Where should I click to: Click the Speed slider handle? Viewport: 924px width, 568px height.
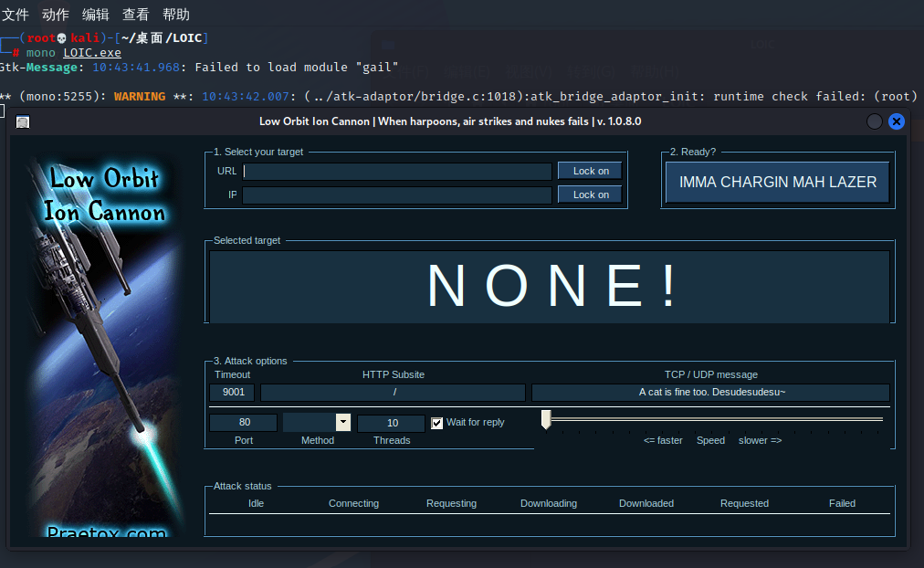point(546,419)
